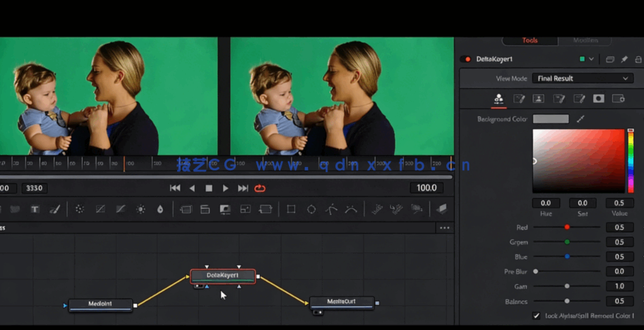Add a Text+ node from toolbar

point(35,209)
